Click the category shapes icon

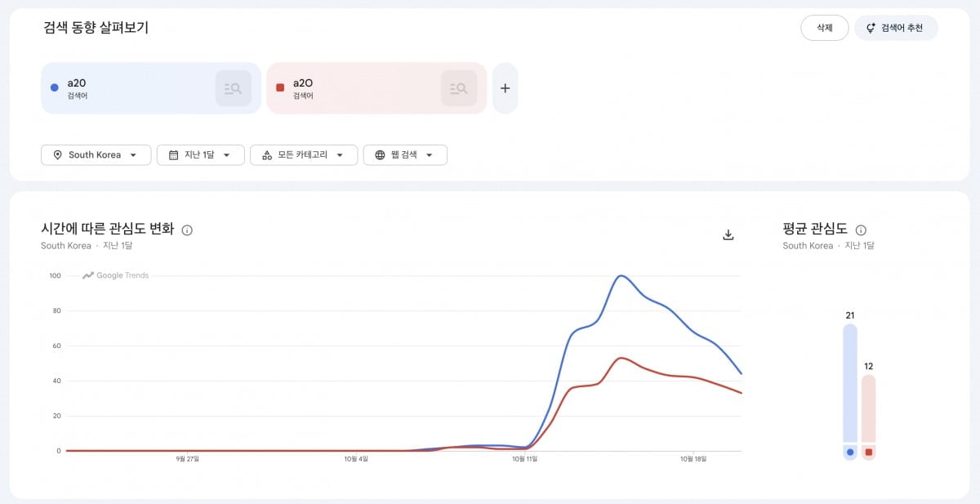coord(267,155)
